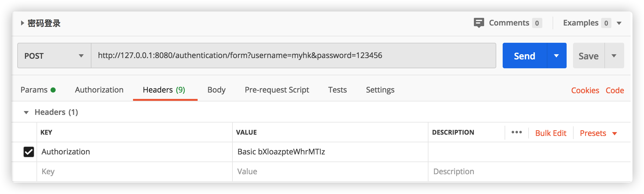The image size is (644, 194).
Task: Expand the Examples dropdown
Action: click(x=619, y=23)
